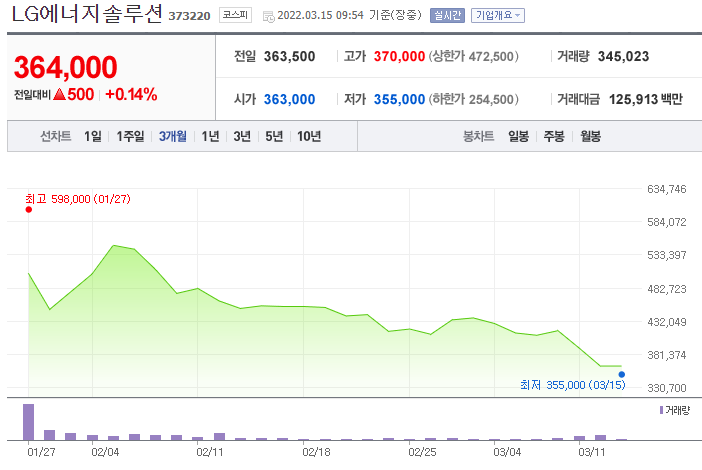
Task: Click the 최고 598,000 (01/27) label
Action: tap(77, 199)
